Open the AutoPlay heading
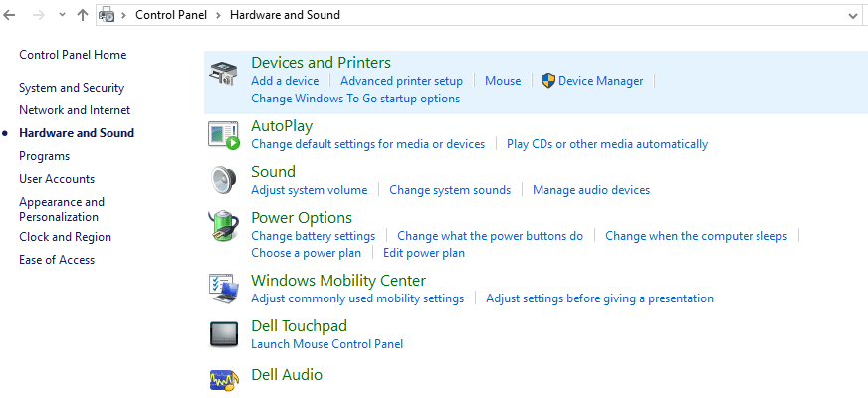 tap(282, 126)
